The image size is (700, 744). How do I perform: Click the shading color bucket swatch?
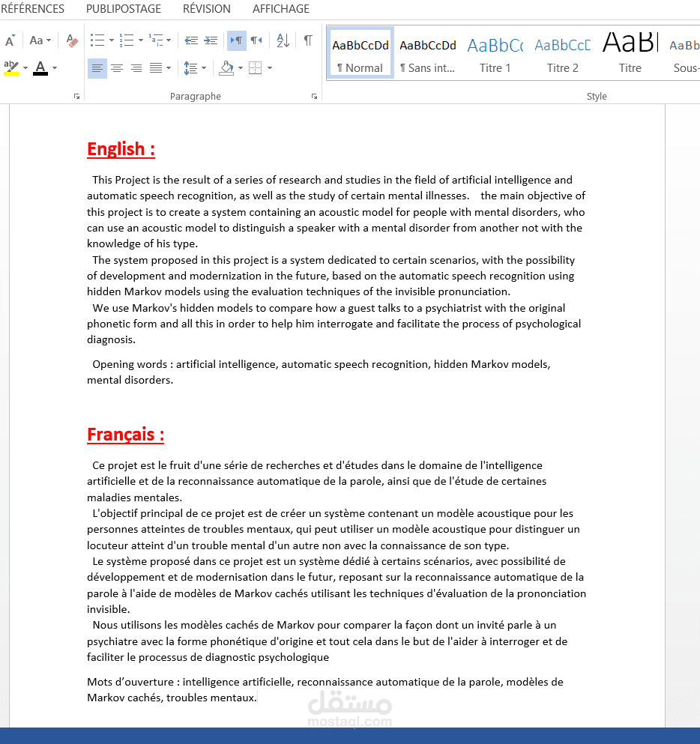click(x=226, y=68)
